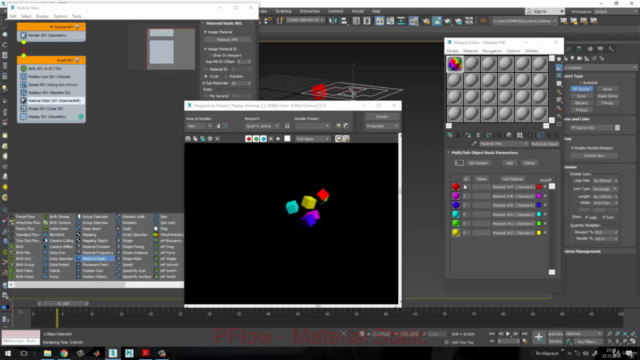Image resolution: width=640 pixels, height=360 pixels.
Task: Click the play animation button
Action: pos(508,334)
